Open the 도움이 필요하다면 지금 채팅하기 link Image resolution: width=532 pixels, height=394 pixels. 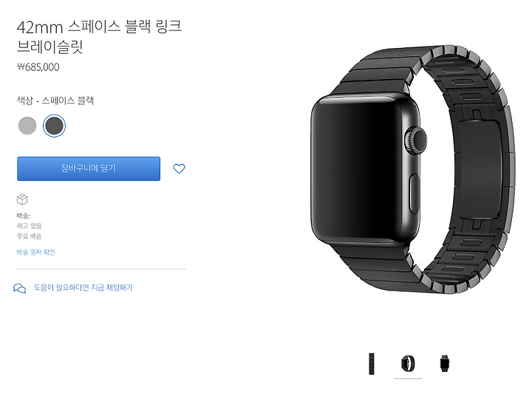83,288
